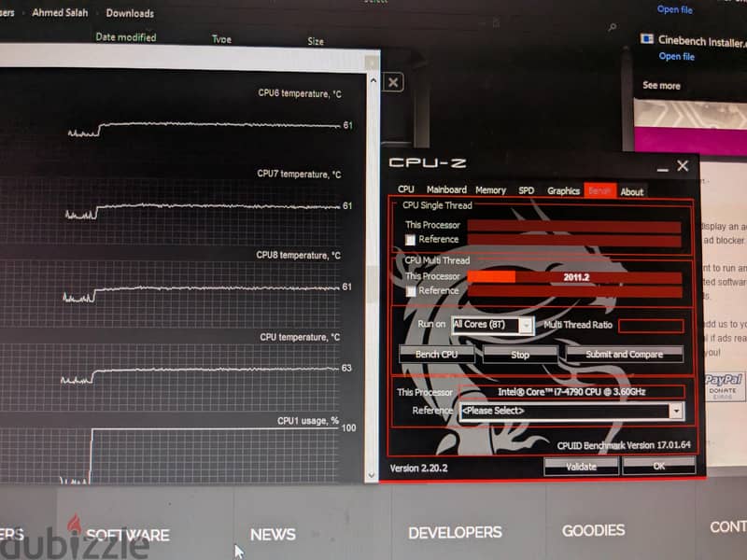Screen dimensions: 747x560
Task: Close the CPU-Z window
Action: [683, 166]
